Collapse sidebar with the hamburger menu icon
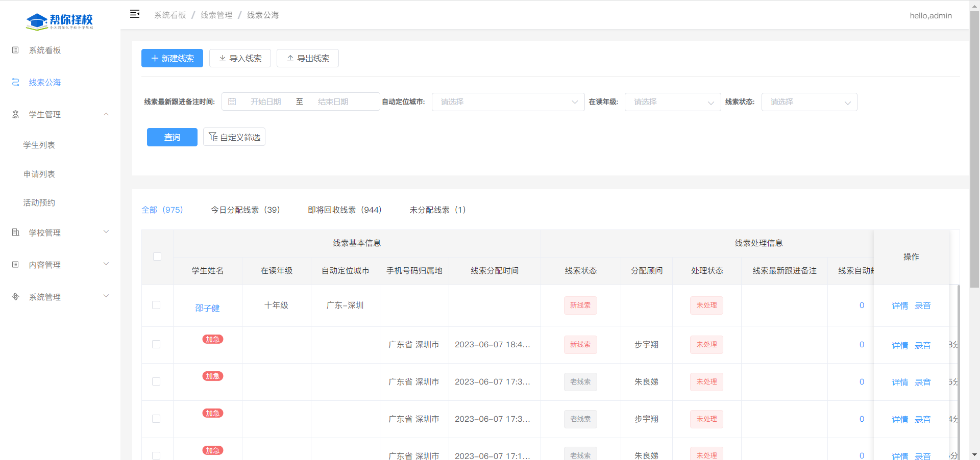The height and width of the screenshot is (460, 980). pyautogui.click(x=135, y=14)
